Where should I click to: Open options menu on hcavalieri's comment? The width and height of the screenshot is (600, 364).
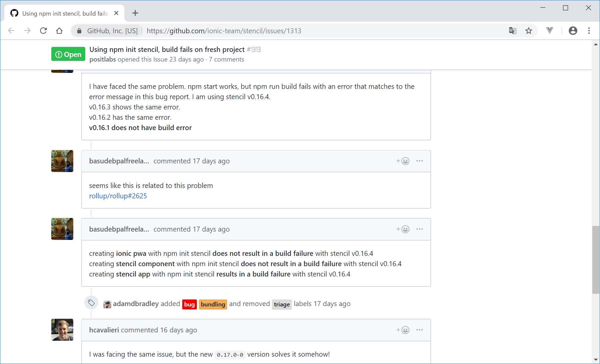[x=419, y=330]
